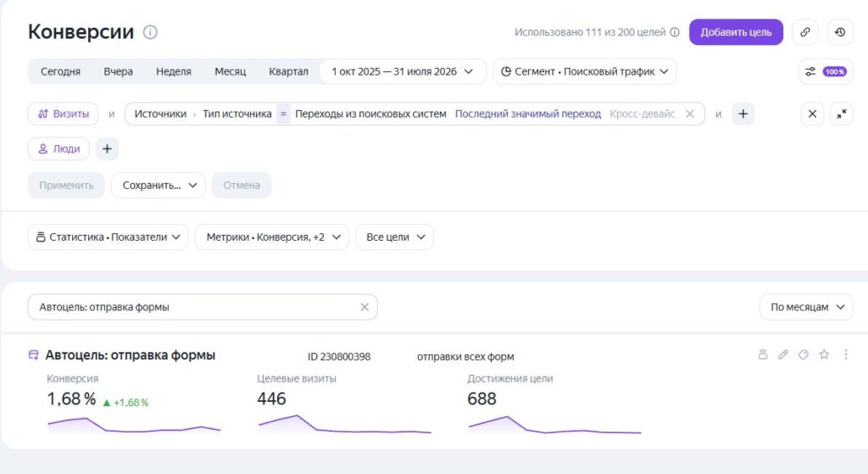Open the Сохранить segment dropdown

click(x=159, y=185)
